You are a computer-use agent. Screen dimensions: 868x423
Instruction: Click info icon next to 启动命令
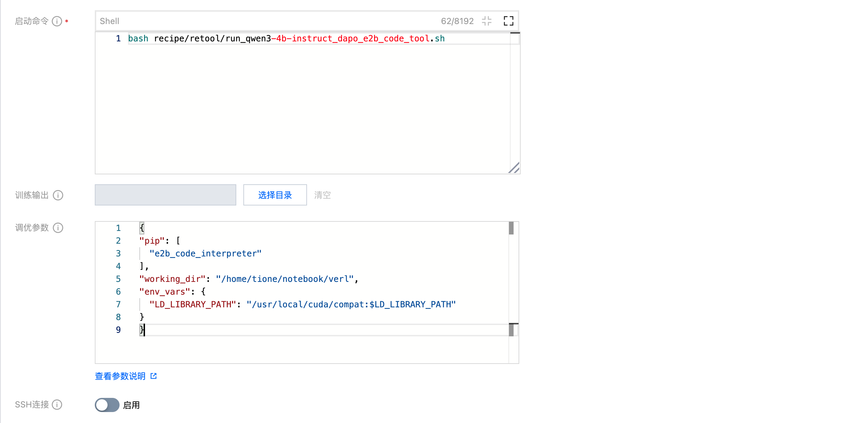point(57,21)
